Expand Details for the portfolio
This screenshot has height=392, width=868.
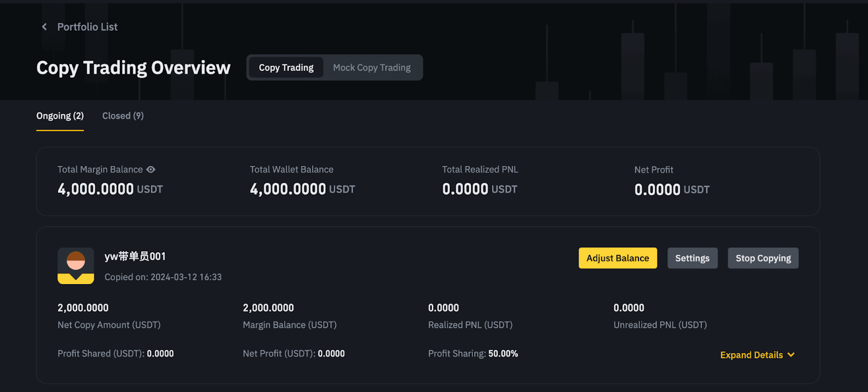pos(751,355)
